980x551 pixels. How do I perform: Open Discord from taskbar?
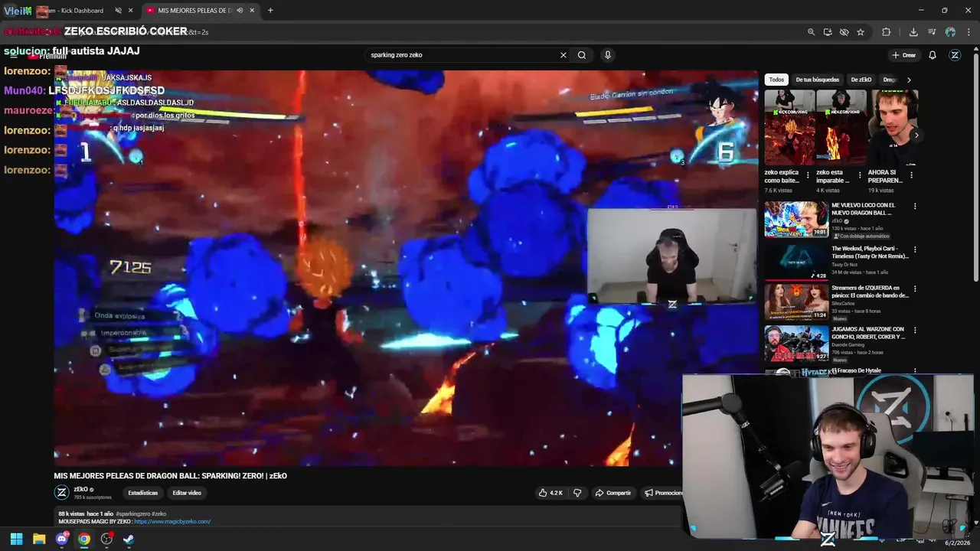[x=61, y=539]
